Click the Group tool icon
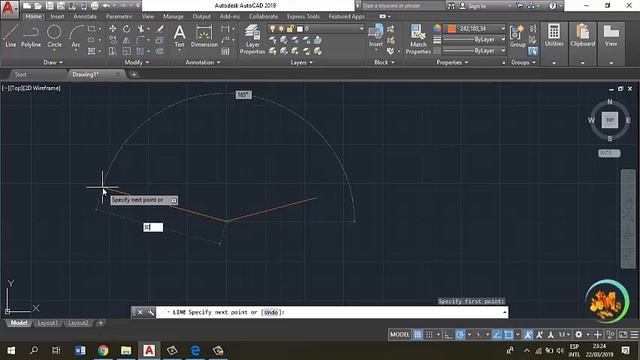Image resolution: width=640 pixels, height=360 pixels. tap(517, 36)
